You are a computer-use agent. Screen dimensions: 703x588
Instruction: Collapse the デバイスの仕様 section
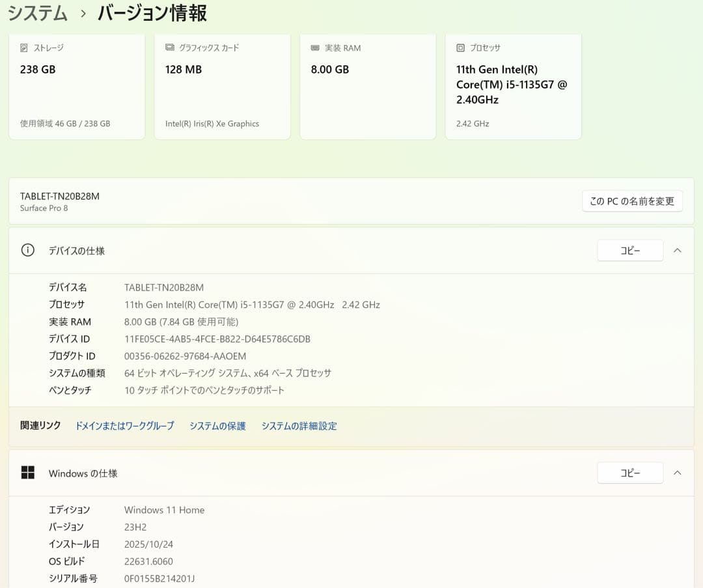(x=678, y=250)
